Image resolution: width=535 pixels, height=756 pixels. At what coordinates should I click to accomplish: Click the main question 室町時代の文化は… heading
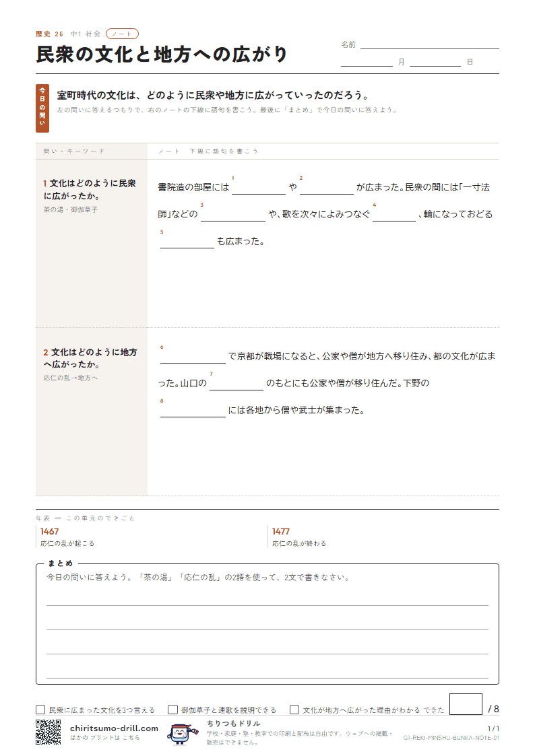tap(213, 95)
